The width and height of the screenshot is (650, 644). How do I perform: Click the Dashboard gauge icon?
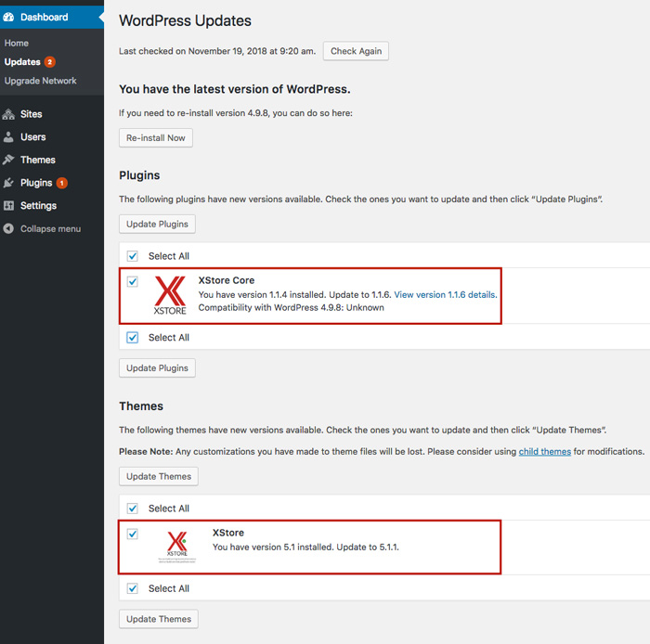tap(9, 17)
